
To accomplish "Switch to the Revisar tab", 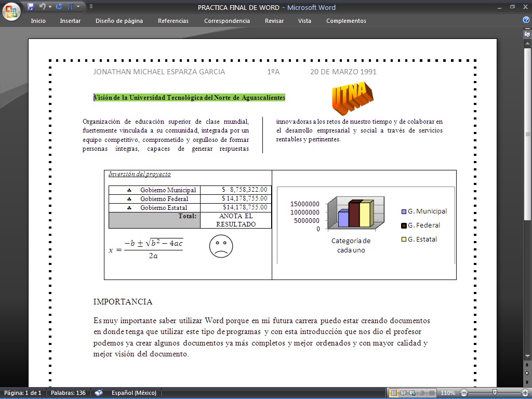I will point(274,21).
